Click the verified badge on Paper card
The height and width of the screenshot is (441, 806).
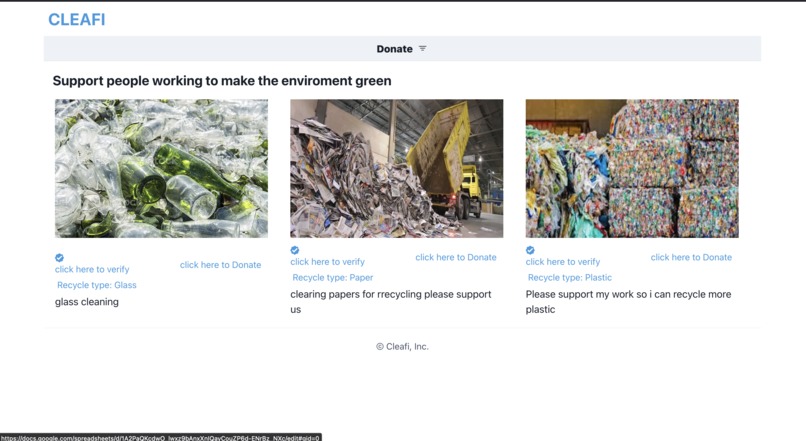tap(295, 250)
